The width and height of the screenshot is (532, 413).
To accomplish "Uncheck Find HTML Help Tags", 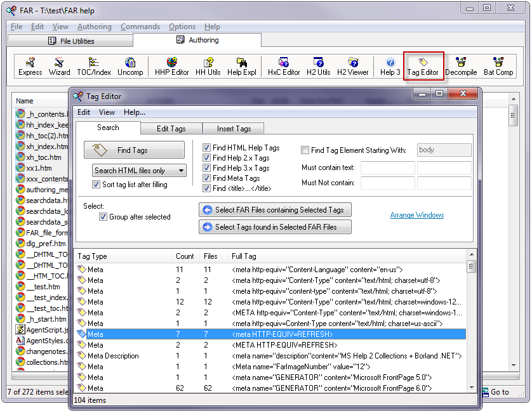I will (207, 148).
